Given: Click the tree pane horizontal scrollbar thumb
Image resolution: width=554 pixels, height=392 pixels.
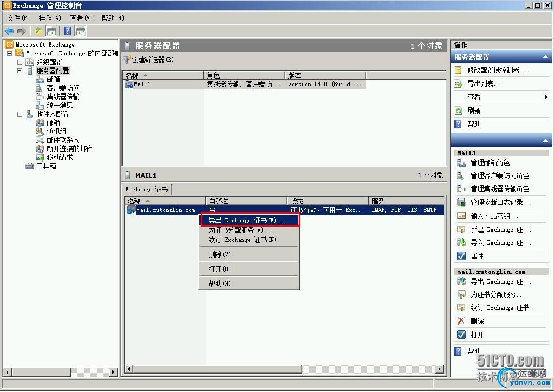Looking at the screenshot, I should coord(41,372).
